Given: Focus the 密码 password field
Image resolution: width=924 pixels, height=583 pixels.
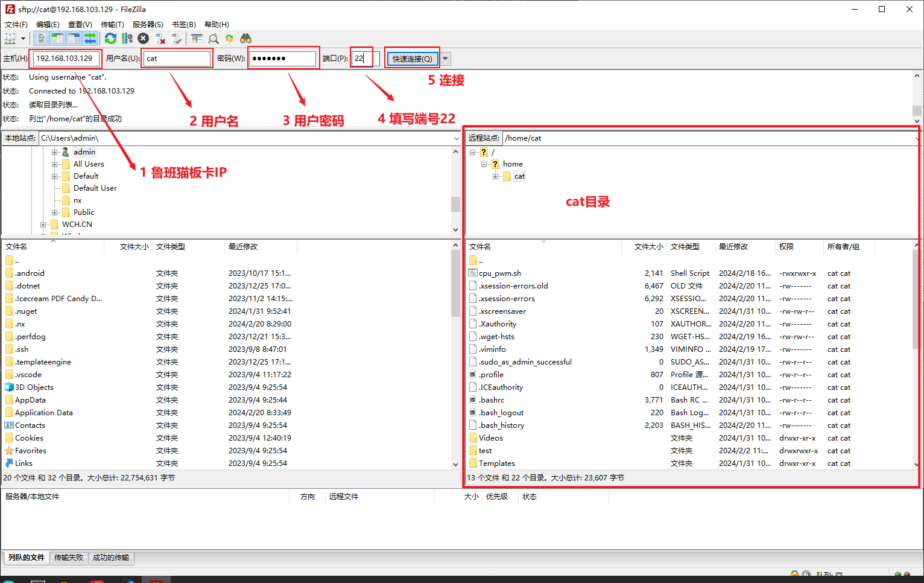Looking at the screenshot, I should 283,59.
